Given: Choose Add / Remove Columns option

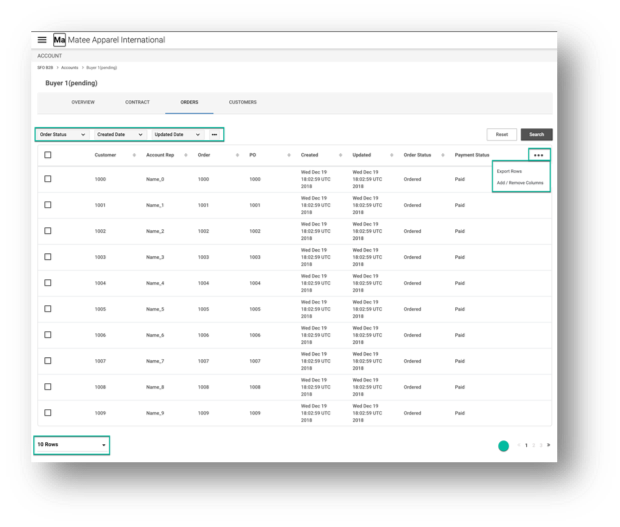Looking at the screenshot, I should click(x=520, y=183).
